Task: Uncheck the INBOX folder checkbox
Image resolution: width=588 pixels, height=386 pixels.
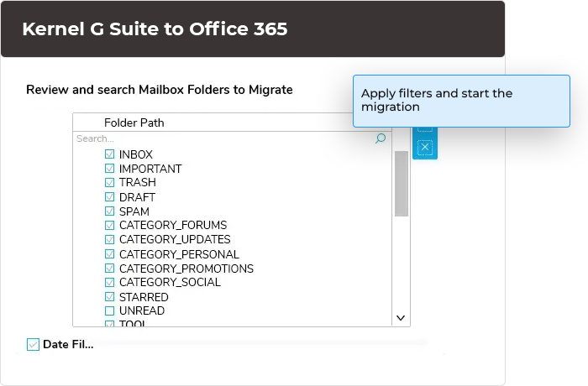Action: point(109,154)
